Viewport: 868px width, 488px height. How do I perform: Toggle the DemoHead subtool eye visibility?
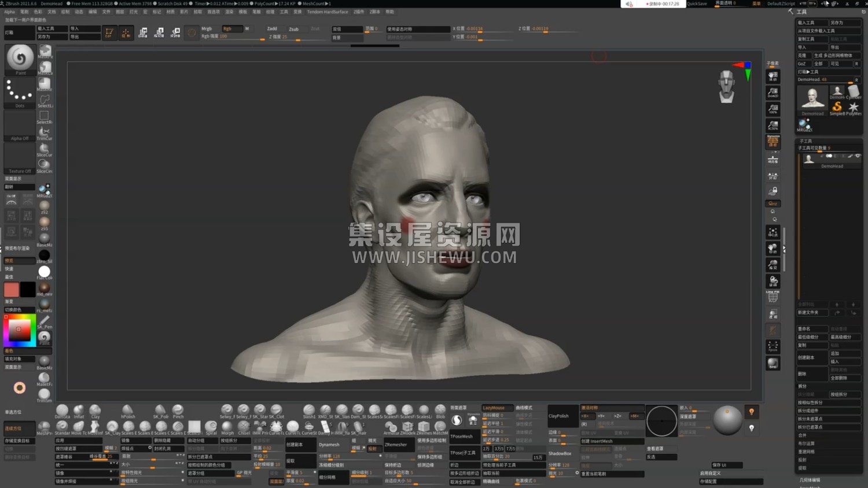[858, 156]
